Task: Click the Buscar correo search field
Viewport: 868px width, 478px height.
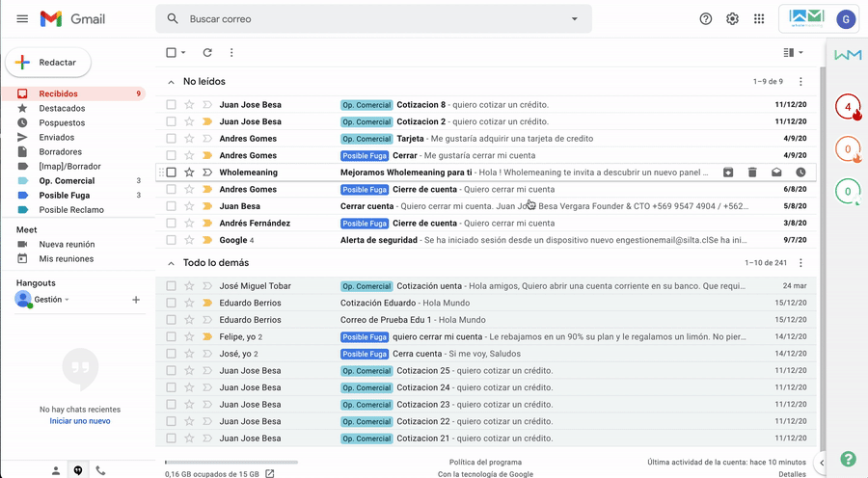Action: 366,19
